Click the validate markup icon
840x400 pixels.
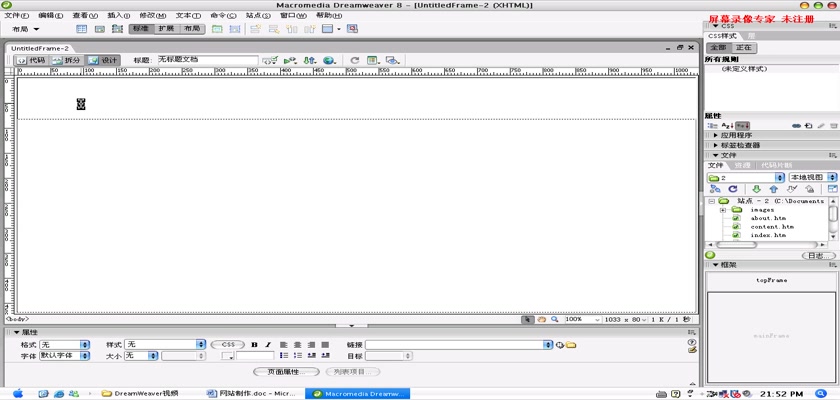(x=269, y=61)
